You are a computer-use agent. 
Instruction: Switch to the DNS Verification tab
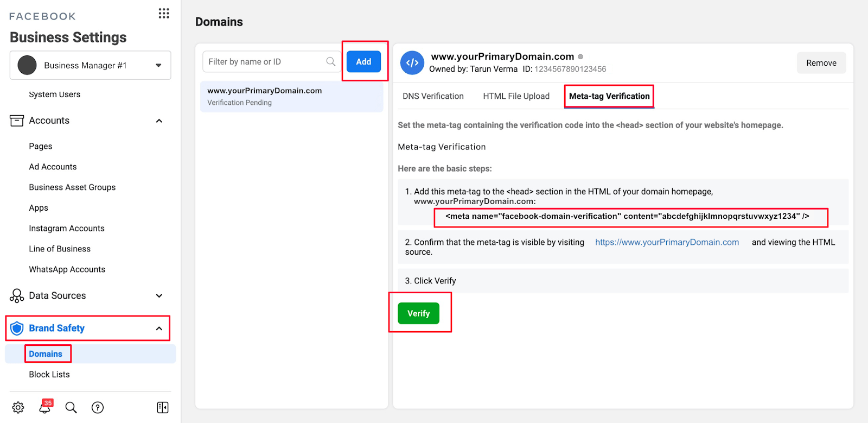tap(433, 96)
